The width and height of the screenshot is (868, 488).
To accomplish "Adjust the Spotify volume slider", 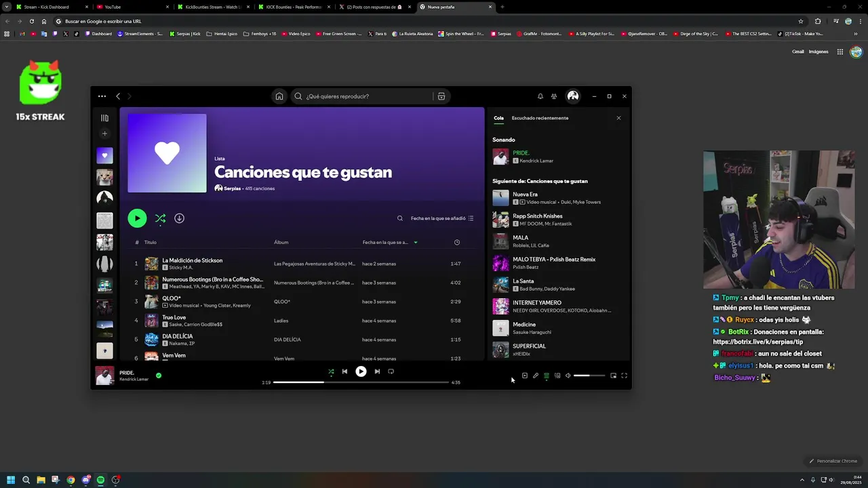I will tap(589, 375).
